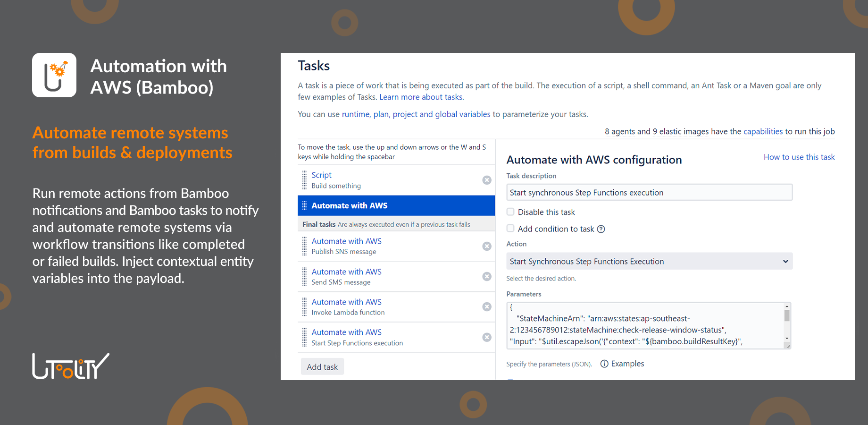Click the Automation with AWS app logo
This screenshot has width=868, height=425.
(x=54, y=75)
